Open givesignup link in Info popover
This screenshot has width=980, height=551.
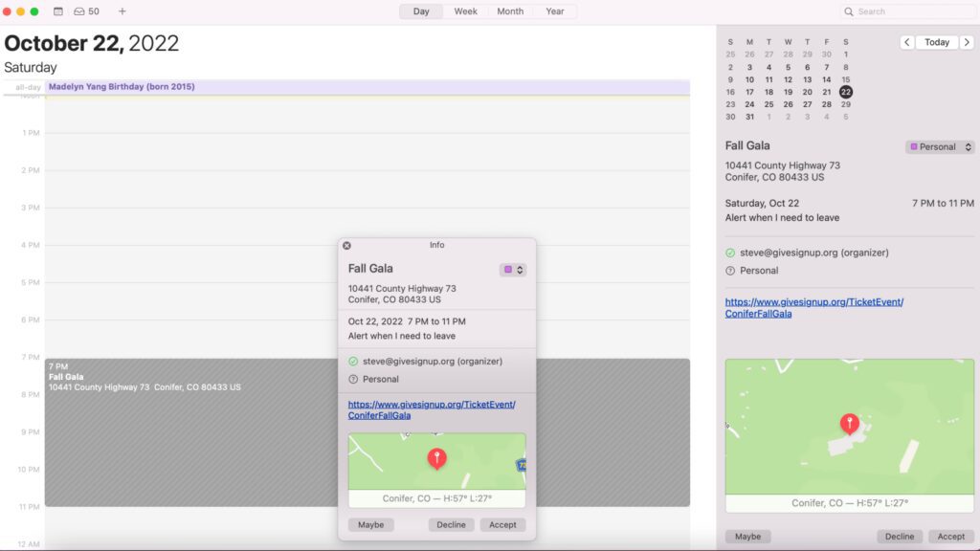pos(432,409)
